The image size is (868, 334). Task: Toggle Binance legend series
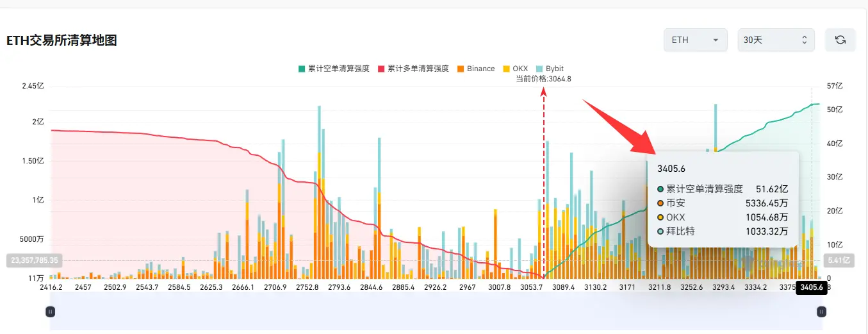475,69
